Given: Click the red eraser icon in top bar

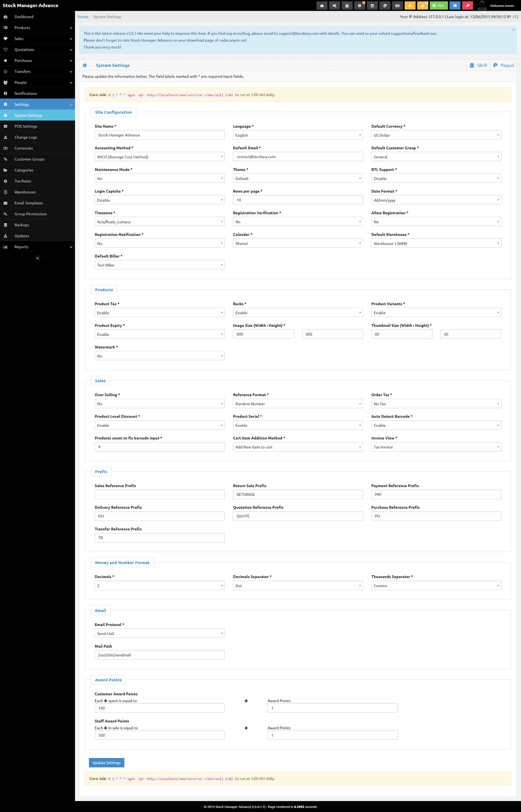Looking at the screenshot, I should click(468, 6).
